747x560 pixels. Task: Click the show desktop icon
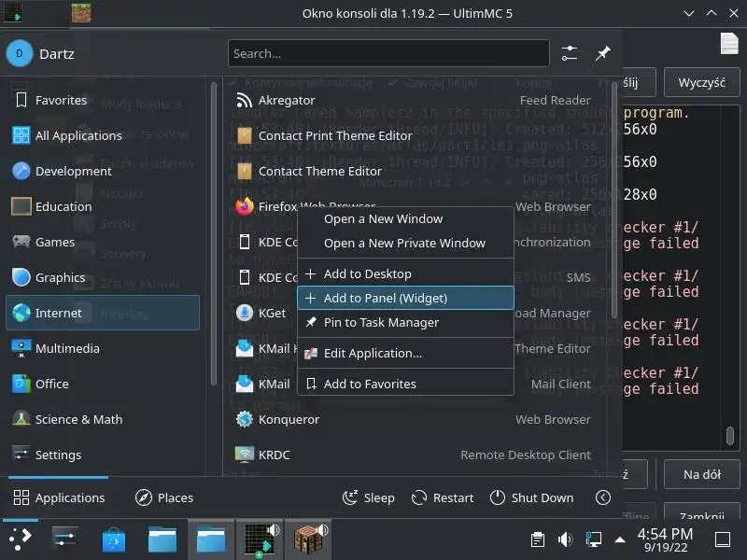point(723,539)
